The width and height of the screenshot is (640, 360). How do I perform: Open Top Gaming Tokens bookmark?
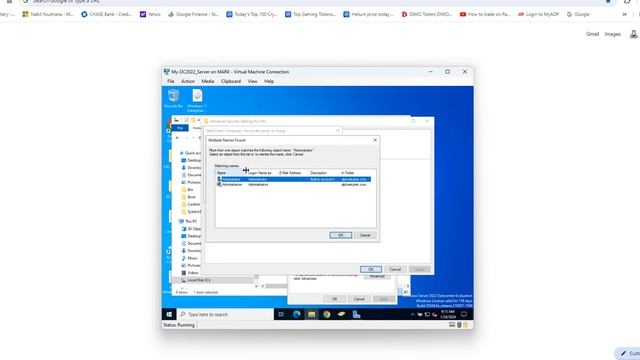(310, 14)
